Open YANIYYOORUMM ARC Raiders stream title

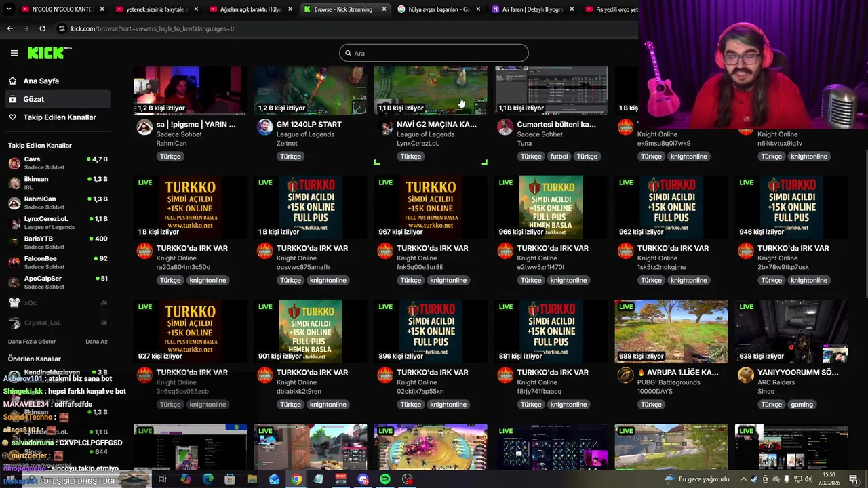(x=797, y=373)
